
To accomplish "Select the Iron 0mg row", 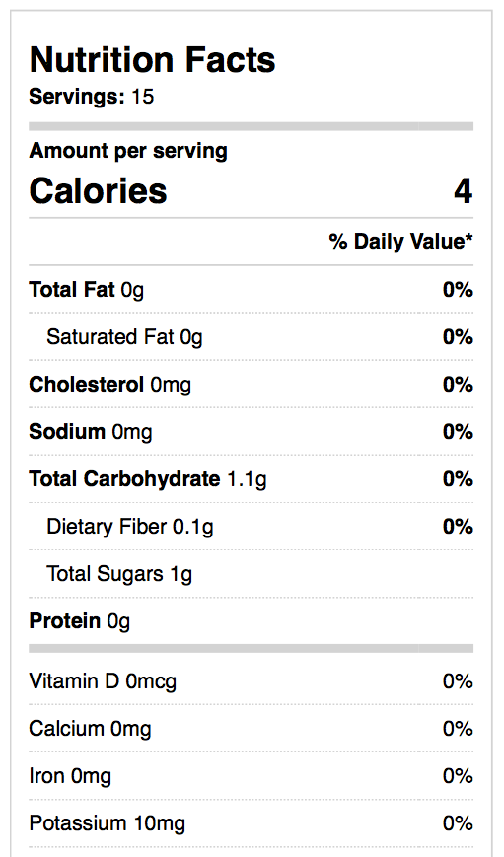I will (x=251, y=776).
